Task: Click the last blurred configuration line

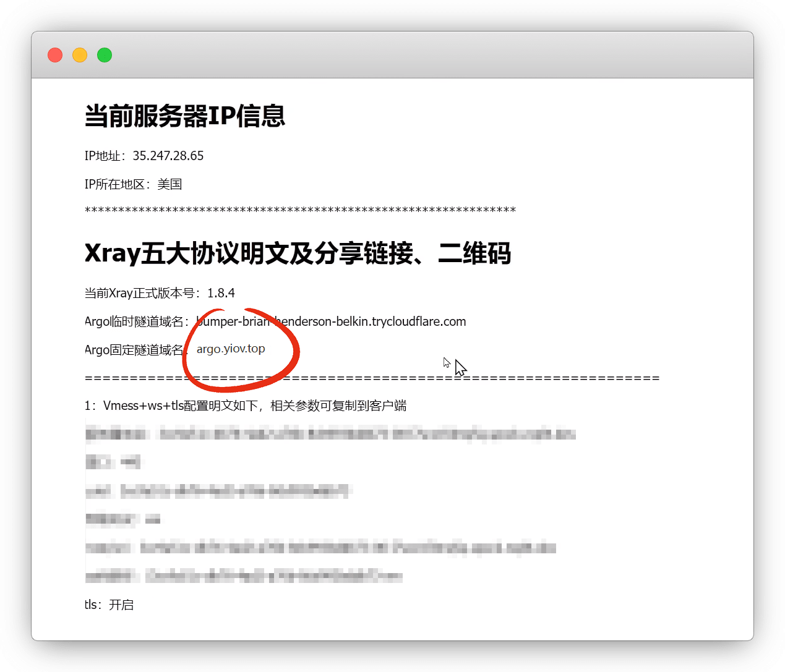Action: (x=244, y=577)
